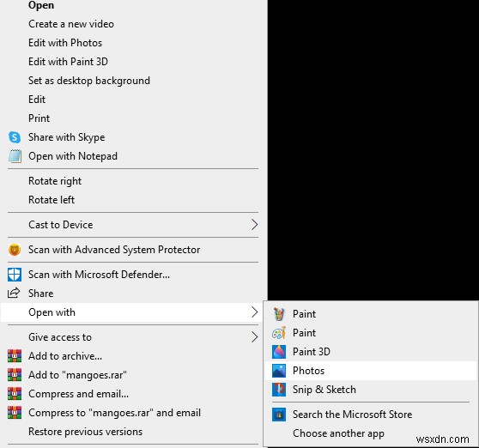The width and height of the screenshot is (479, 448).
Task: Click WinRAR icon beside Compress to "mangoes.rar" and email
Action: click(15, 413)
